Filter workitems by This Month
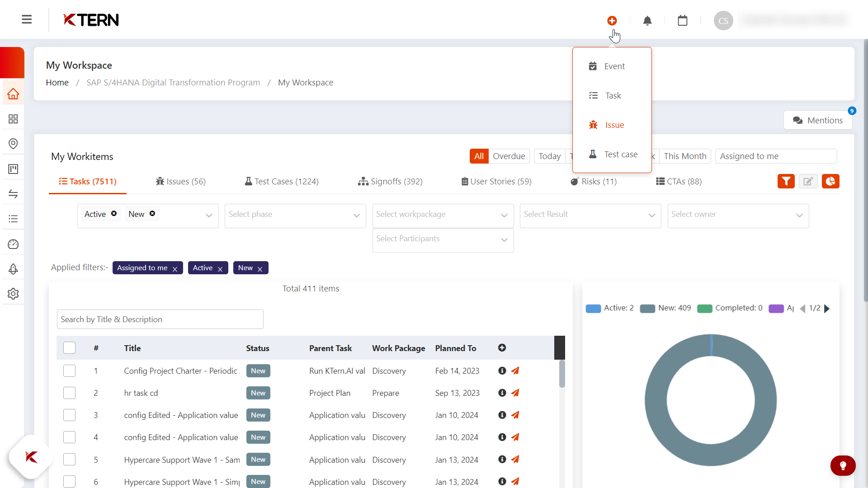This screenshot has width=868, height=488. 685,156
